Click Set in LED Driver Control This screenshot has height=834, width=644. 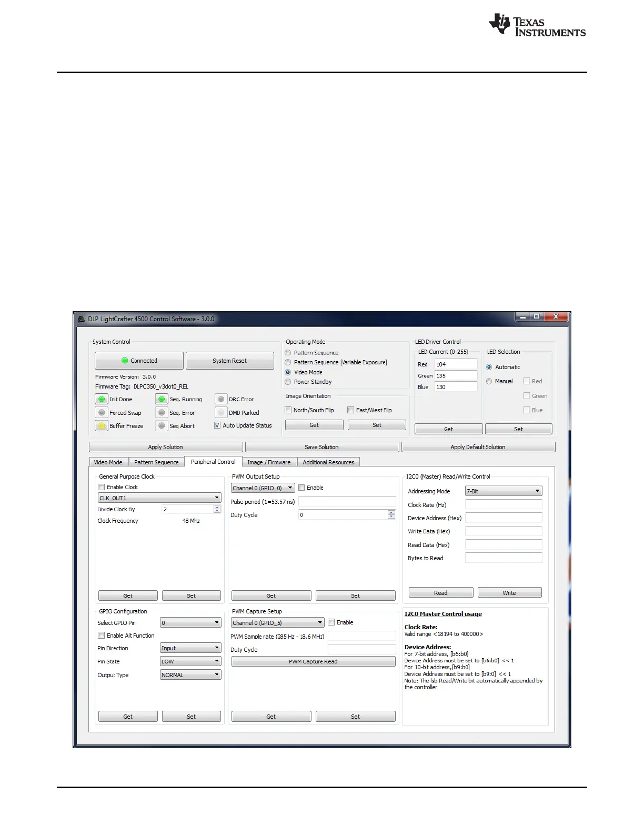point(518,429)
